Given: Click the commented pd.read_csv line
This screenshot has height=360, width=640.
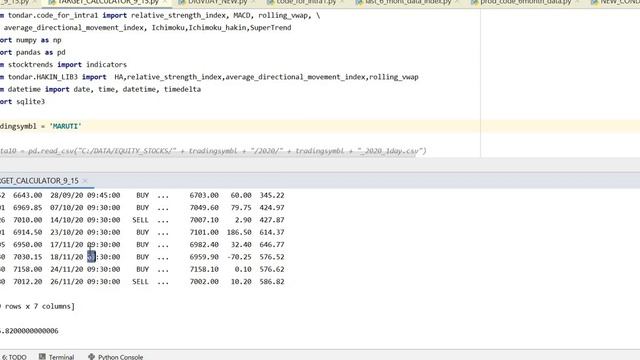Looking at the screenshot, I should coord(213,151).
